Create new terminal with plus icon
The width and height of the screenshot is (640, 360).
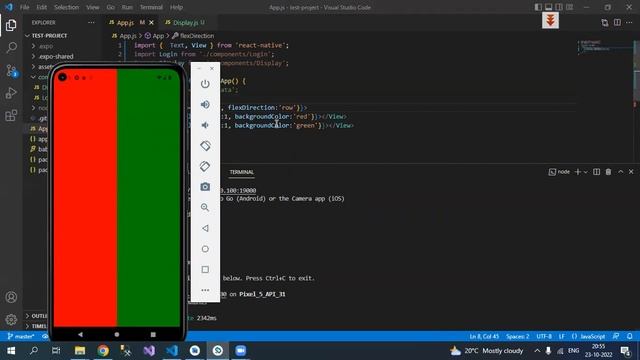coord(578,172)
